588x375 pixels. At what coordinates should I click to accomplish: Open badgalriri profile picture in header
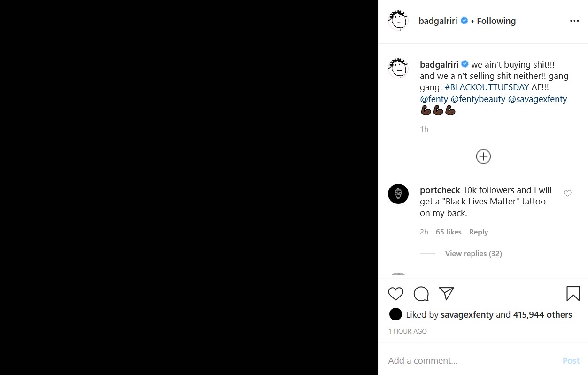click(x=398, y=21)
